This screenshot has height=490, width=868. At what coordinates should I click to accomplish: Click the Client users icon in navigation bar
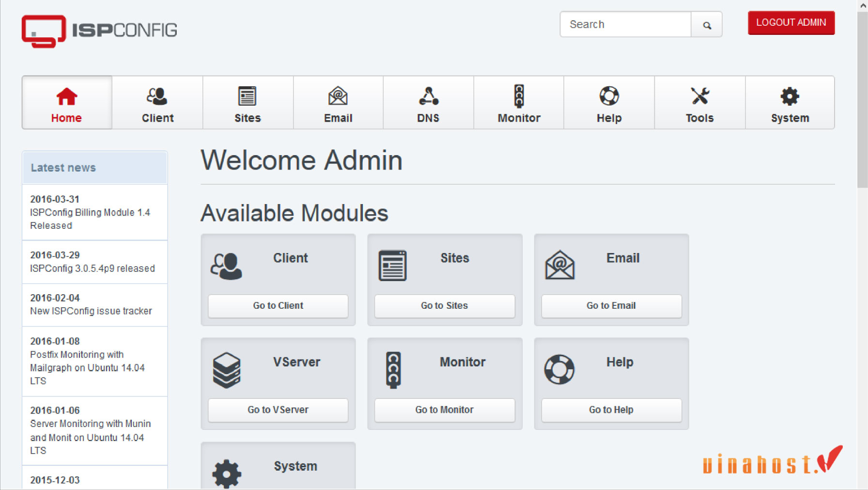point(157,96)
